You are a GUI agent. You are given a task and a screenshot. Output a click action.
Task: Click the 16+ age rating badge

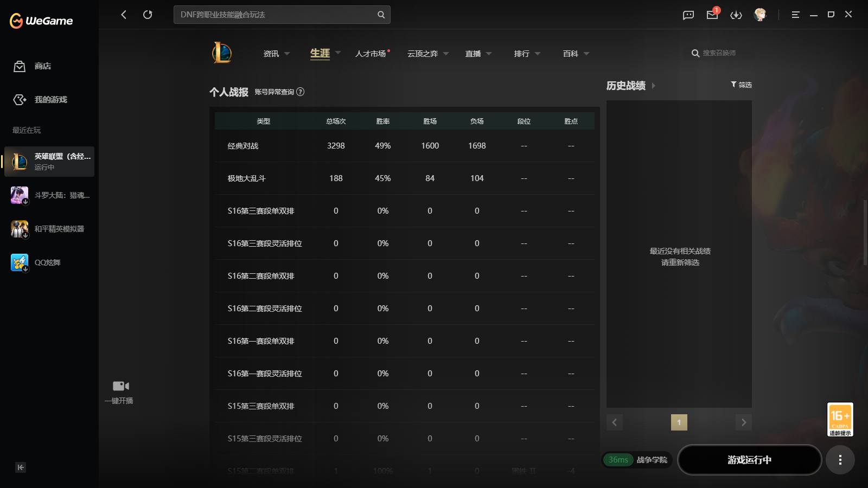pos(840,419)
